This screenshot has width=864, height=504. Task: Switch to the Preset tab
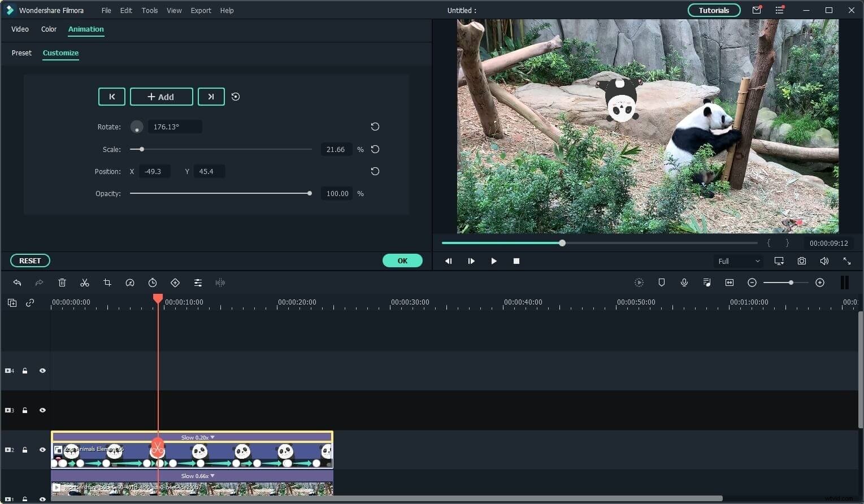(x=21, y=53)
